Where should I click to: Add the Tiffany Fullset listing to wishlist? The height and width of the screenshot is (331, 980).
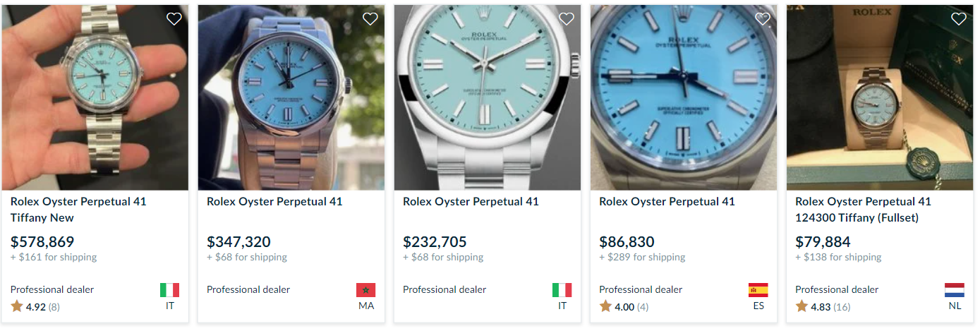click(x=958, y=20)
